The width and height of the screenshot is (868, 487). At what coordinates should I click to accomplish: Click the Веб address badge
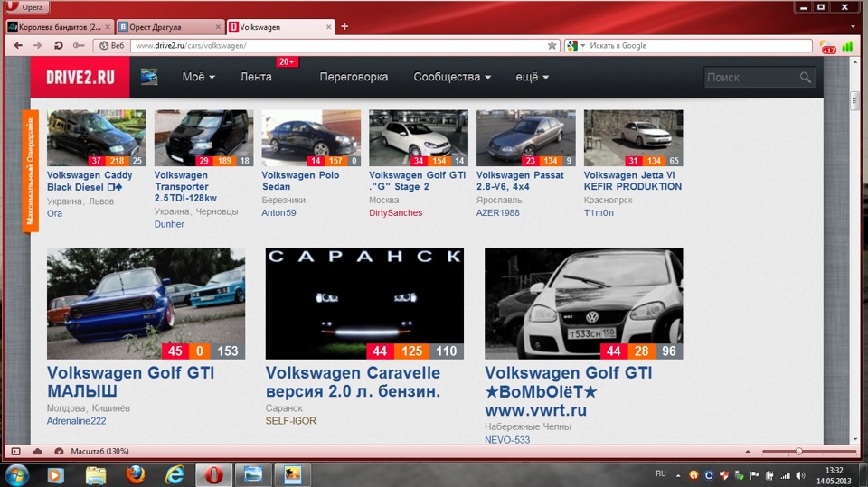point(112,45)
